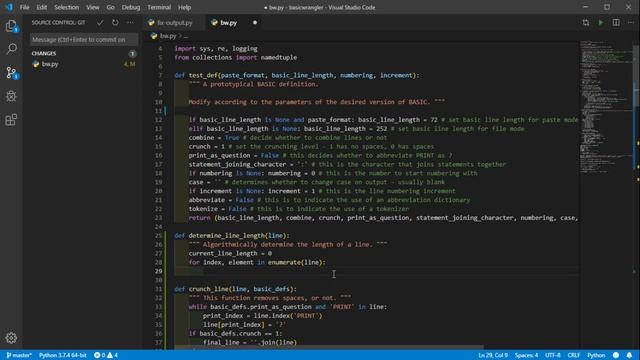Click the 'from collections import namedtuple' line
The image size is (640, 360).
(236, 58)
